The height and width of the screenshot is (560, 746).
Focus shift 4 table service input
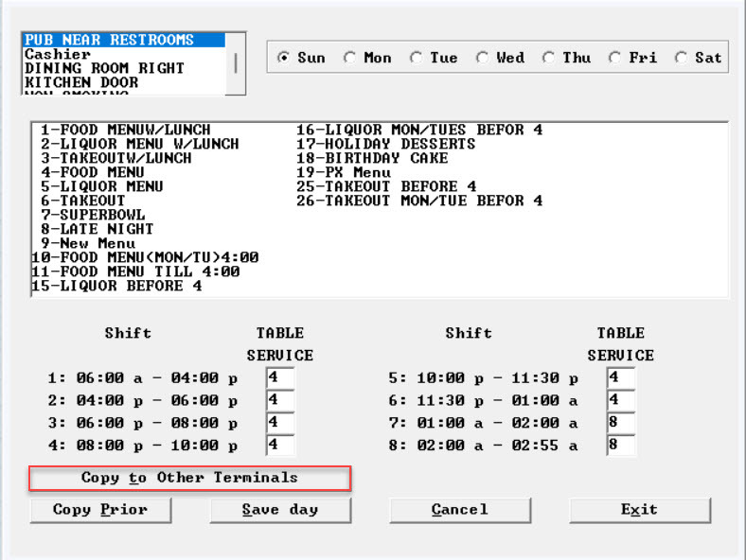[x=280, y=446]
